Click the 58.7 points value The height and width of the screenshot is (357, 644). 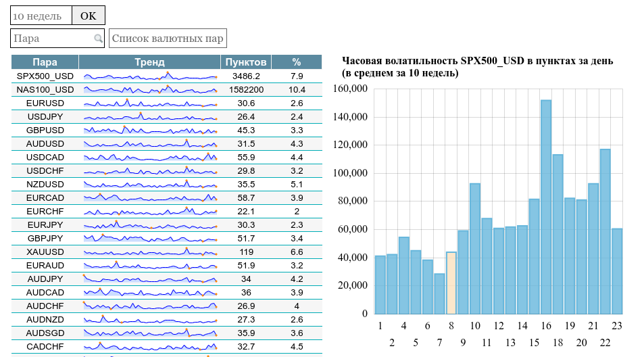246,198
